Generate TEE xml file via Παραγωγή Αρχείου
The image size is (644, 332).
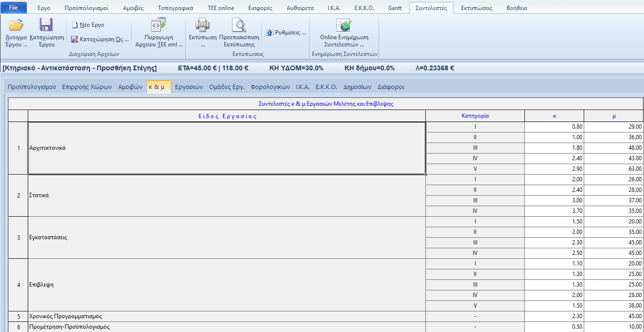coord(158,26)
